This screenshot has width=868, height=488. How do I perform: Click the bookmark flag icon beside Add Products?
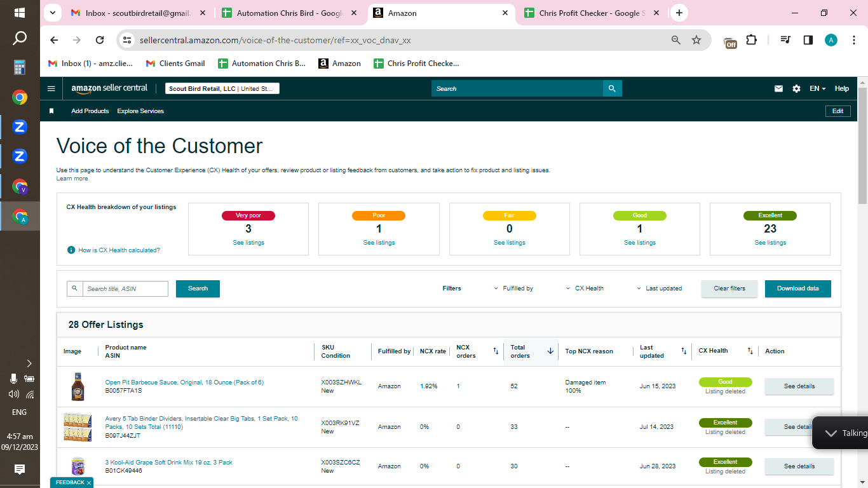pos(51,111)
